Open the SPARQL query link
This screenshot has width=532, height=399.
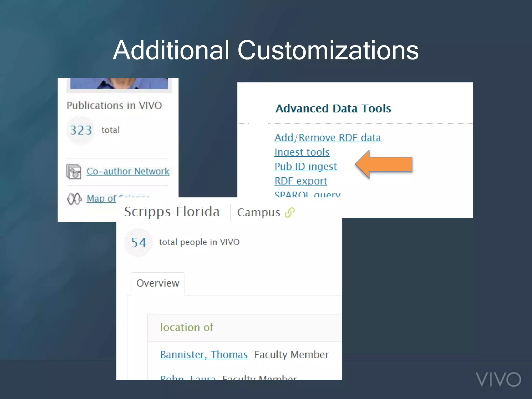(307, 194)
